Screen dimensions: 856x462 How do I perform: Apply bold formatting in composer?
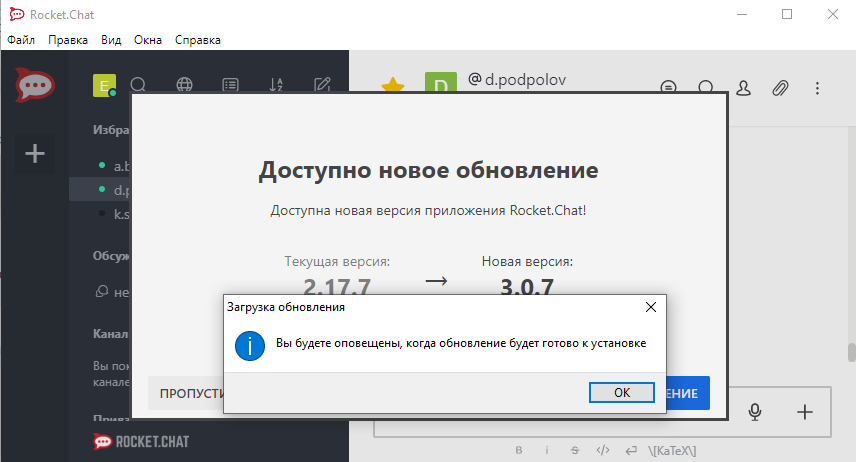519,451
